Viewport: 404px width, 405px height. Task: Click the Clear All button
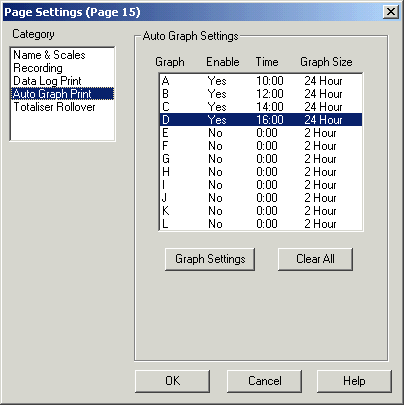point(315,259)
